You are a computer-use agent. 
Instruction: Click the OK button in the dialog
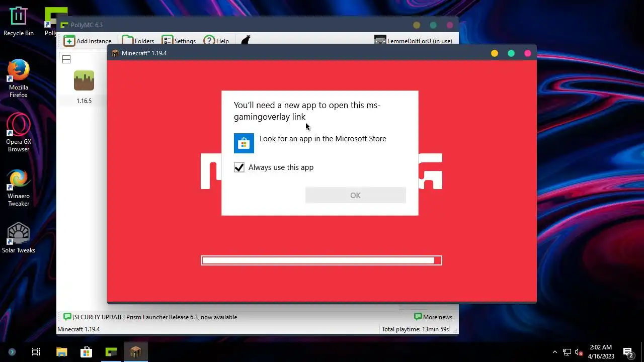point(355,195)
